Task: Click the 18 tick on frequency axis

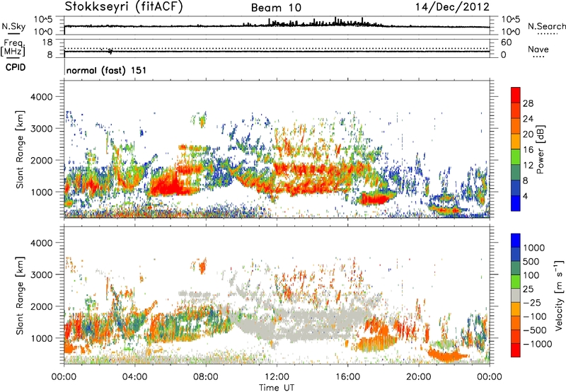Action: pyautogui.click(x=47, y=42)
